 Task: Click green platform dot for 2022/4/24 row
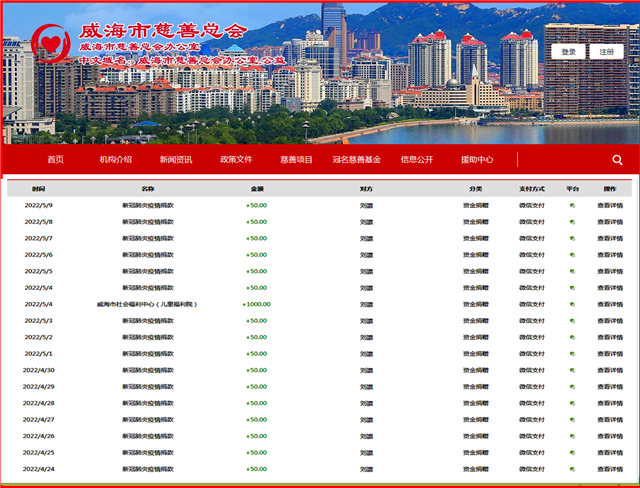click(x=572, y=469)
